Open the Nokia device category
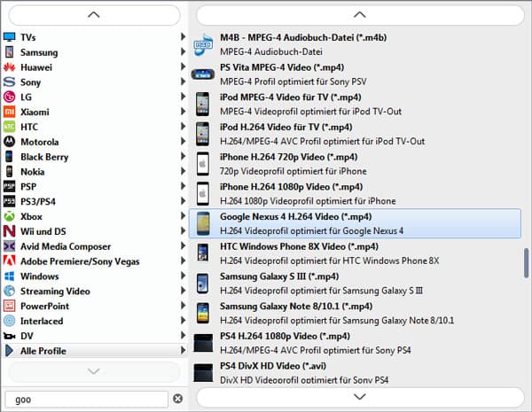The width and height of the screenshot is (532, 412). (x=95, y=172)
